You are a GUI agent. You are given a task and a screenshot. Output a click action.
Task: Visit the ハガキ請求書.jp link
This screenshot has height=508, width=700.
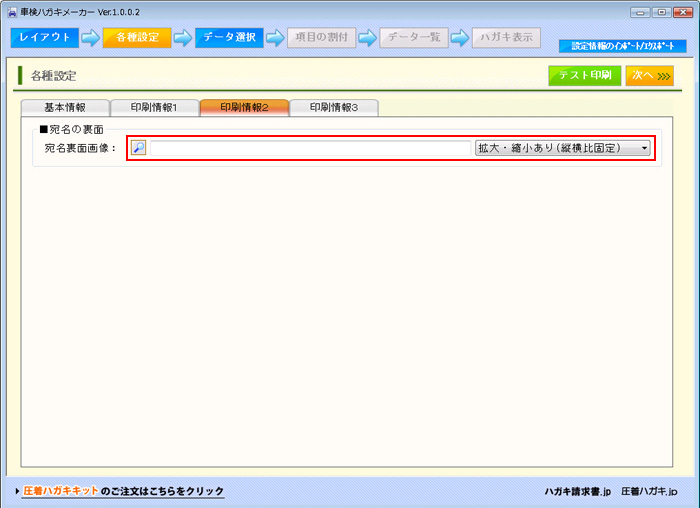(577, 491)
